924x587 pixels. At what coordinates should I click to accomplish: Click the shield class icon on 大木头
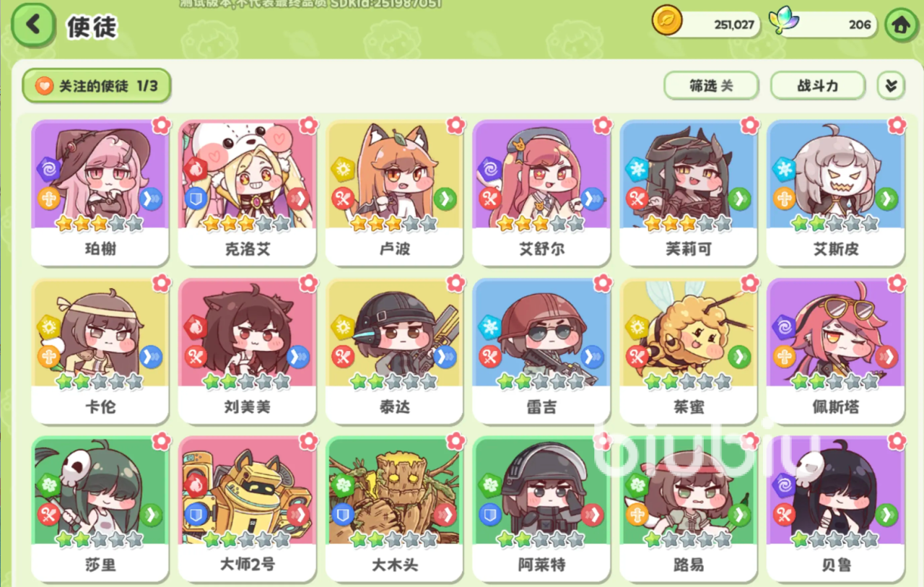(343, 514)
